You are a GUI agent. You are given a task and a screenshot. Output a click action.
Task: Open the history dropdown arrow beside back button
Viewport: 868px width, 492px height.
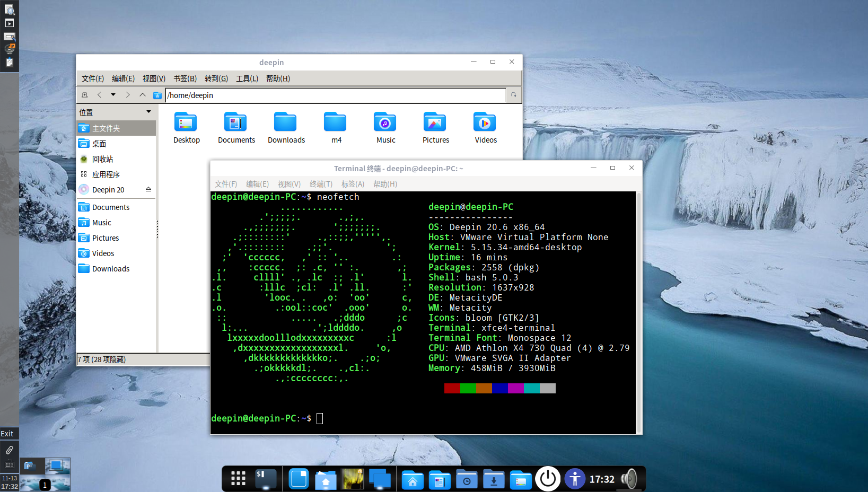point(113,95)
